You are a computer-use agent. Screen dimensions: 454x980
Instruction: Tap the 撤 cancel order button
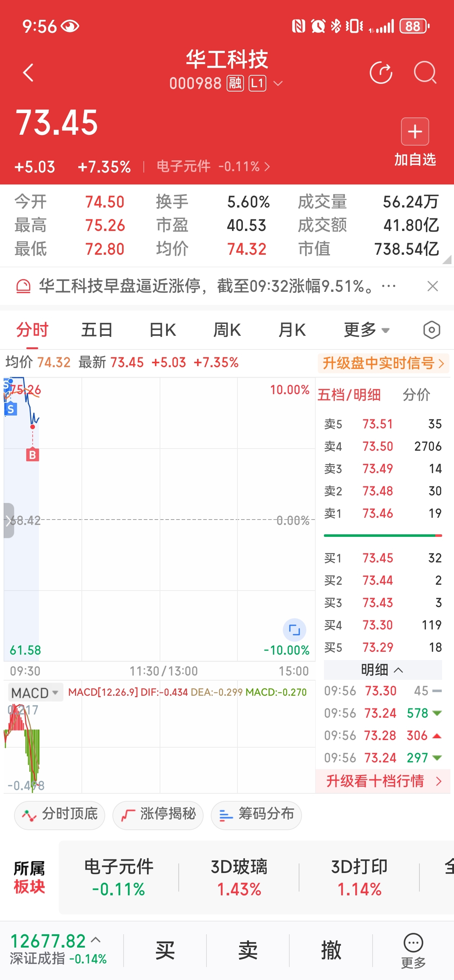[x=331, y=951]
